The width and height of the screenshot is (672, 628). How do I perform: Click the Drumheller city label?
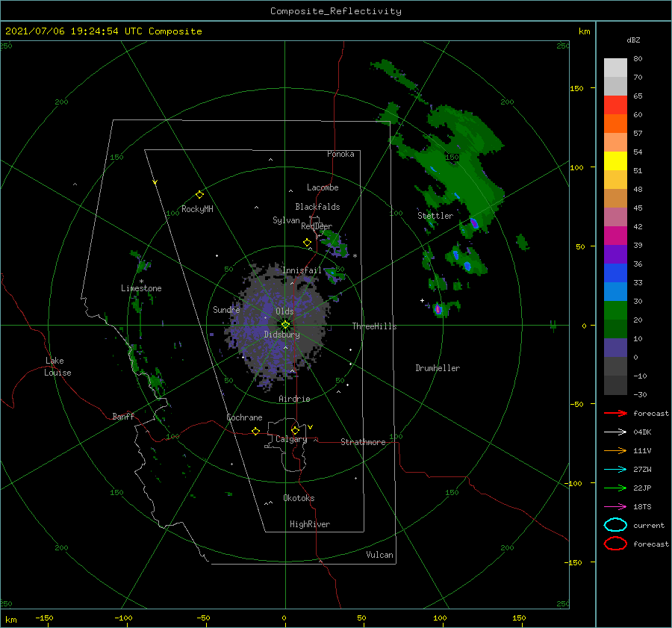point(438,368)
